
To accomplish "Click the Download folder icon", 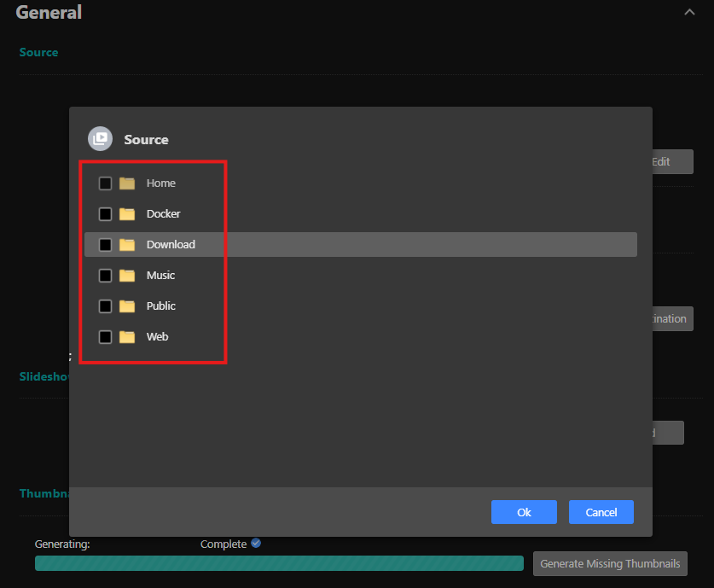I will (x=127, y=245).
